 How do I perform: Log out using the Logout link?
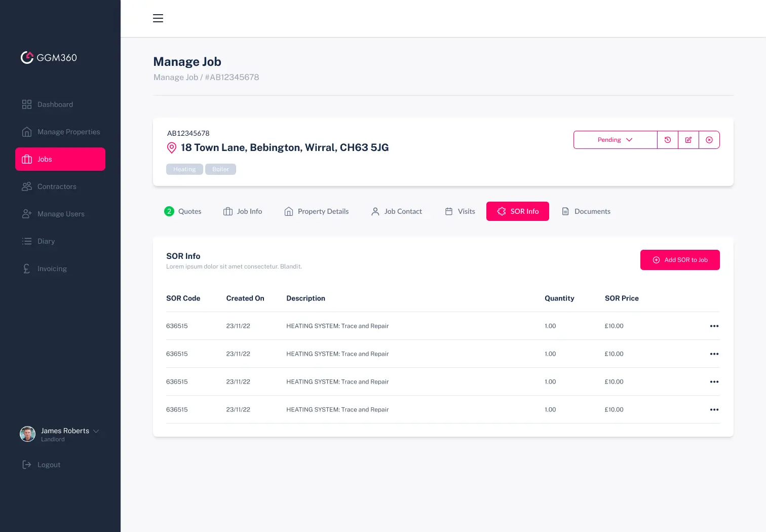49,465
